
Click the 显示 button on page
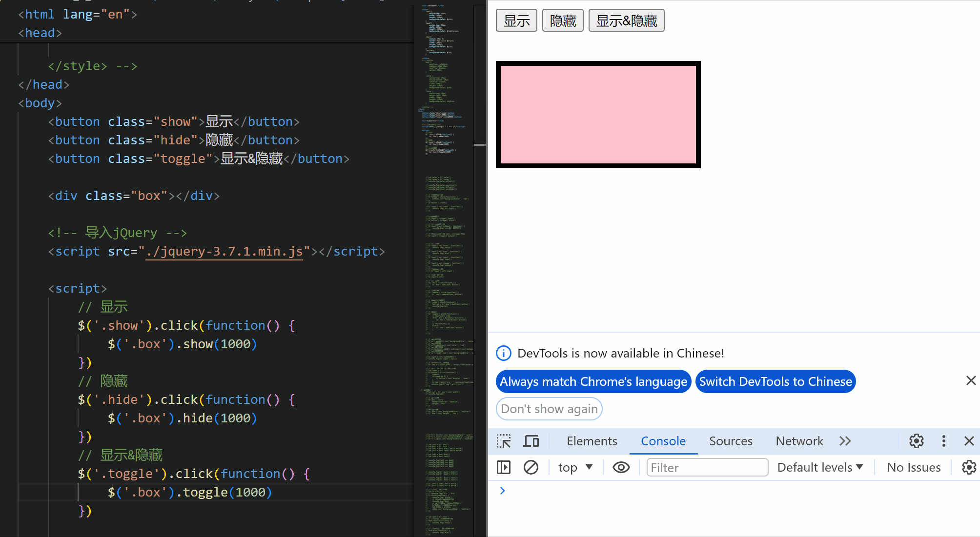pyautogui.click(x=516, y=20)
